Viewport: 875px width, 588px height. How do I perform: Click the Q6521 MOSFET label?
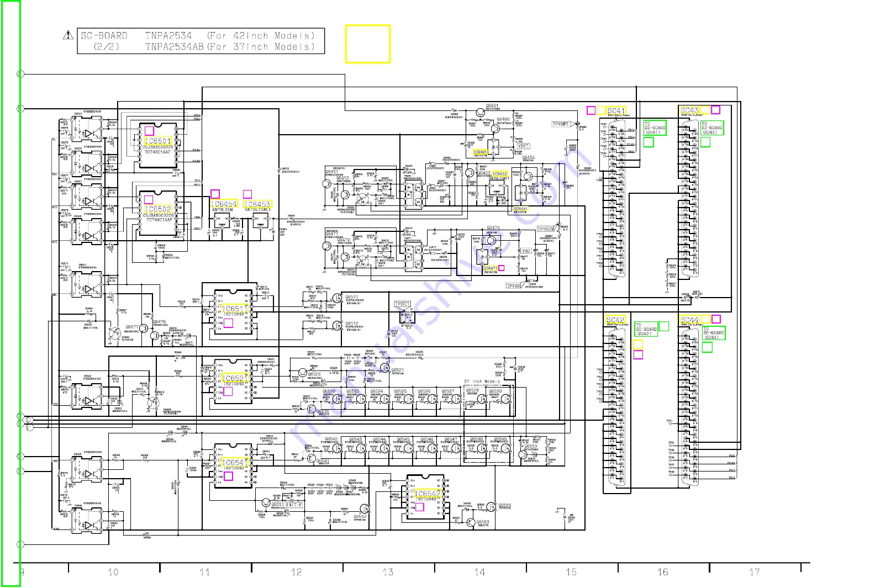398,370
